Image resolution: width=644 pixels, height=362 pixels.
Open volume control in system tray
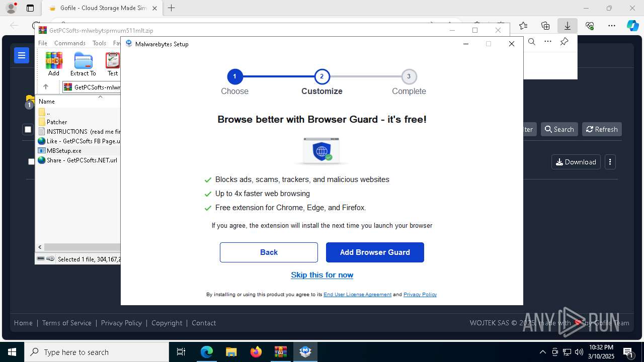(x=579, y=352)
